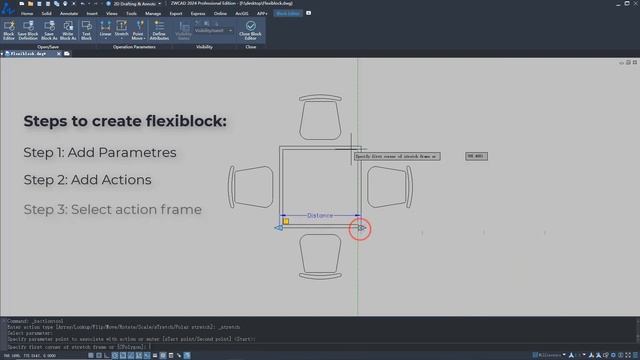
Task: Open the Express ribbon tab
Action: 198,13
